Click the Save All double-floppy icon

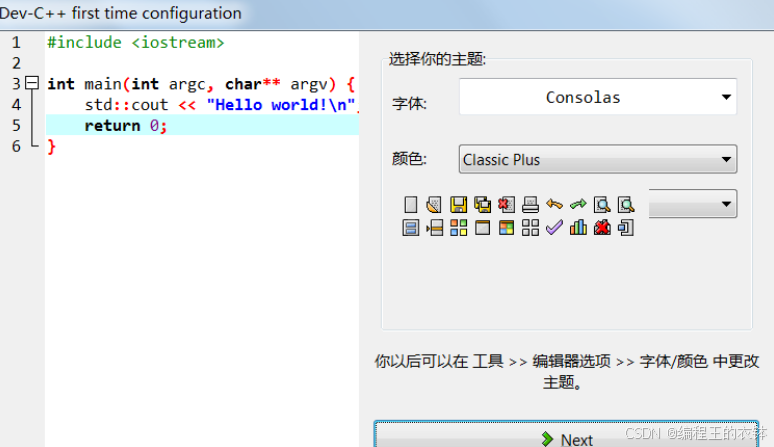tap(482, 204)
